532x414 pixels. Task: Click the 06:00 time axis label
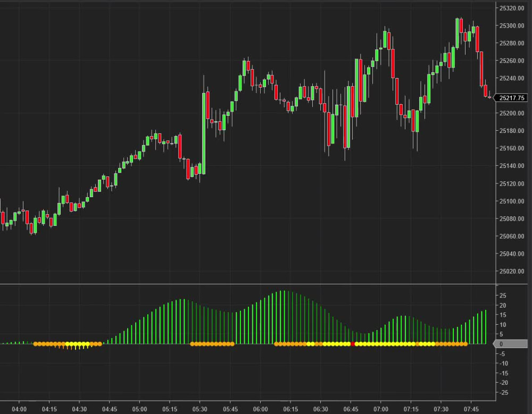260,409
